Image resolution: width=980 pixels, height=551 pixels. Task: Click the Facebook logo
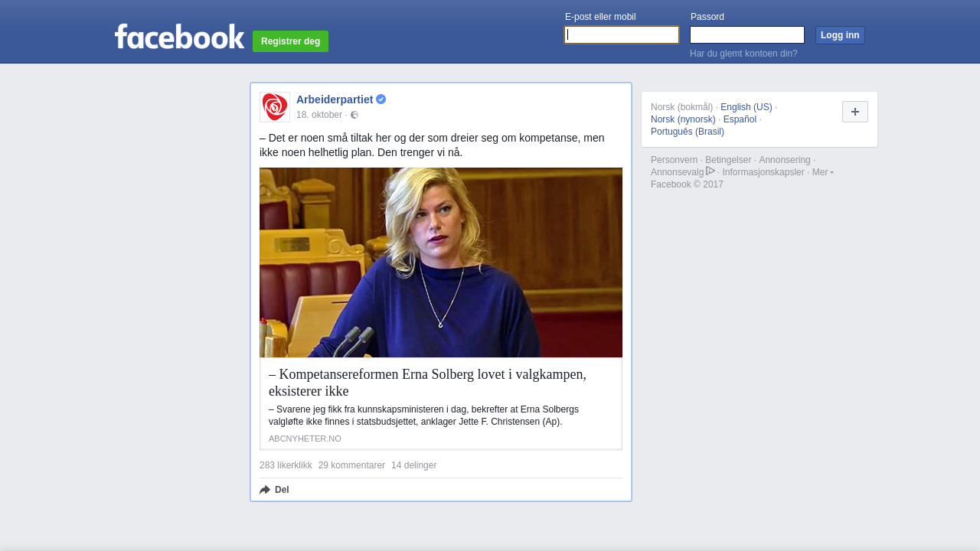point(179,36)
